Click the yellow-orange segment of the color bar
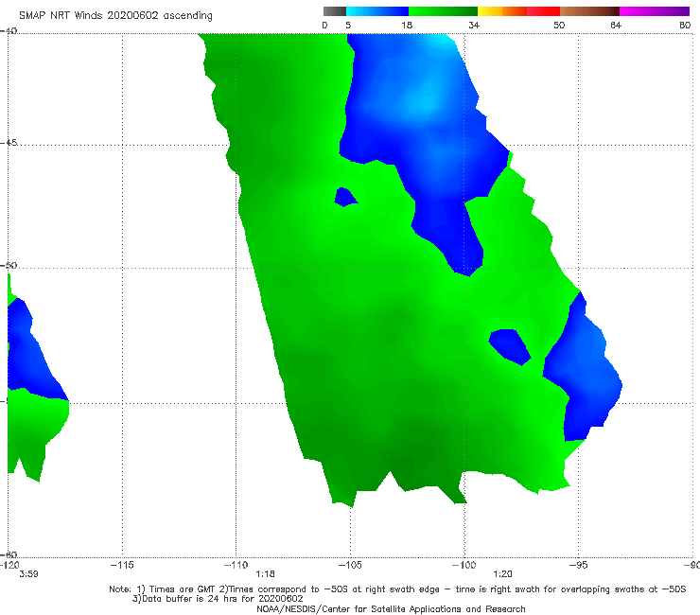Viewport: 700px width, 615px height. (x=502, y=11)
